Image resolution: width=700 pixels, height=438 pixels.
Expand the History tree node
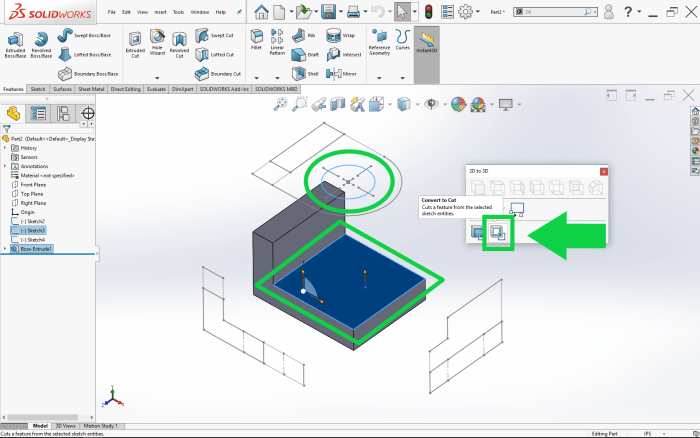coord(5,148)
